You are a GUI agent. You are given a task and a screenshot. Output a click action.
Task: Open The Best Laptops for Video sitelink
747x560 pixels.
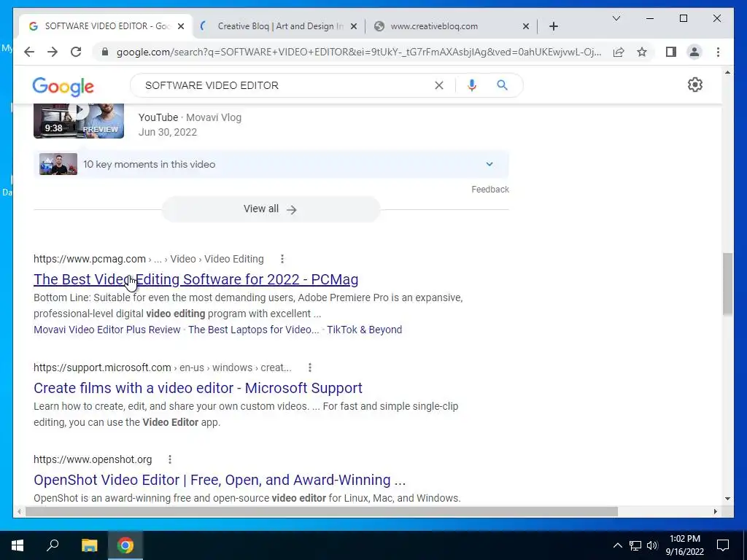click(253, 330)
